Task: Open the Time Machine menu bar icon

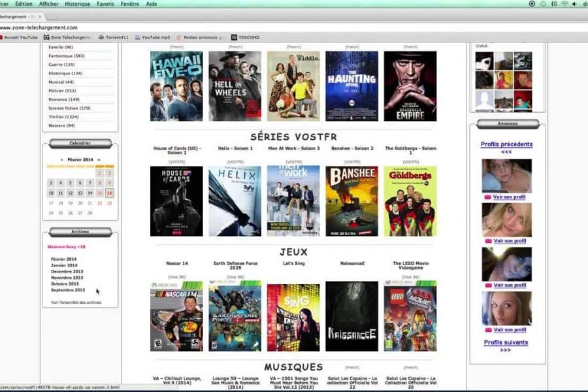Action: pos(542,4)
